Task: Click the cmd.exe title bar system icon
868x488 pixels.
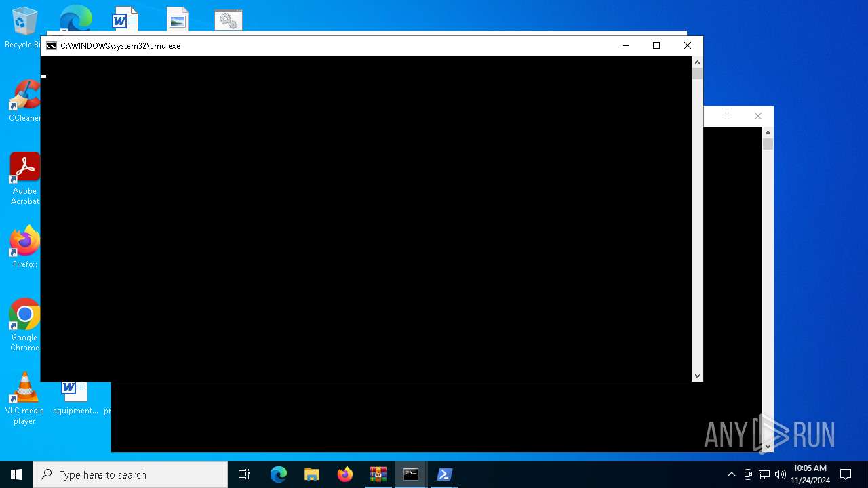Action: tap(52, 46)
